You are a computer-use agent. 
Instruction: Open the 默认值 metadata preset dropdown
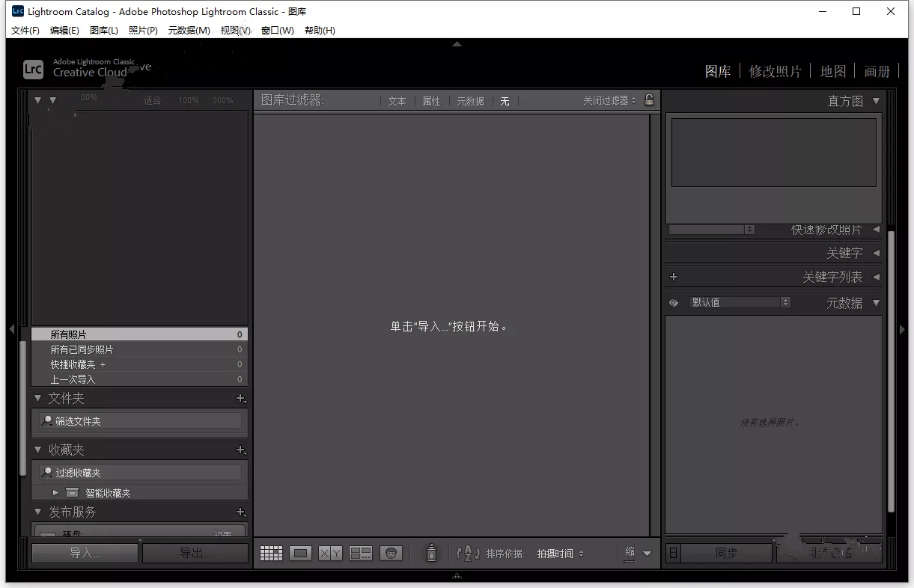pyautogui.click(x=740, y=302)
